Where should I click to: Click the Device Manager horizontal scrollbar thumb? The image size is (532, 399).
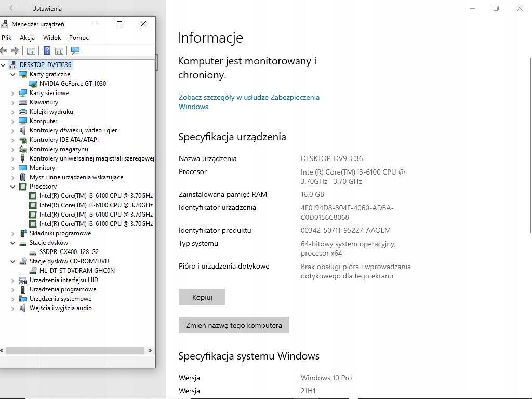[x=75, y=351]
